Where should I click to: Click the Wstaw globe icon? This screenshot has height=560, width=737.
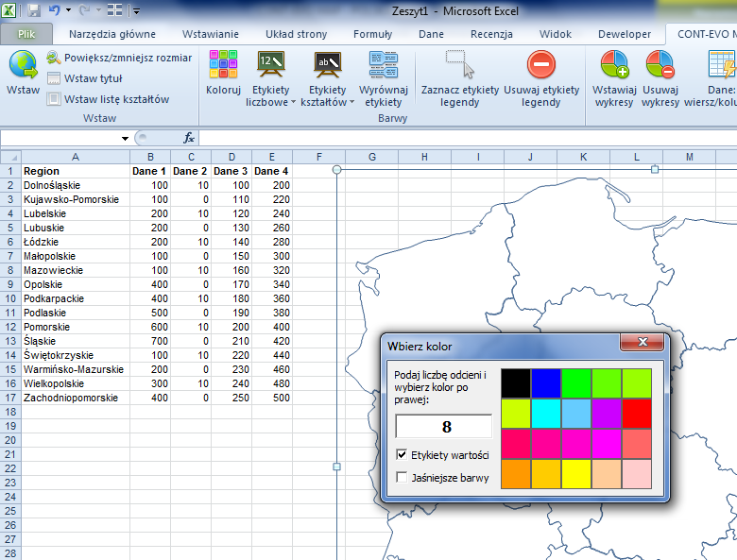tap(23, 64)
